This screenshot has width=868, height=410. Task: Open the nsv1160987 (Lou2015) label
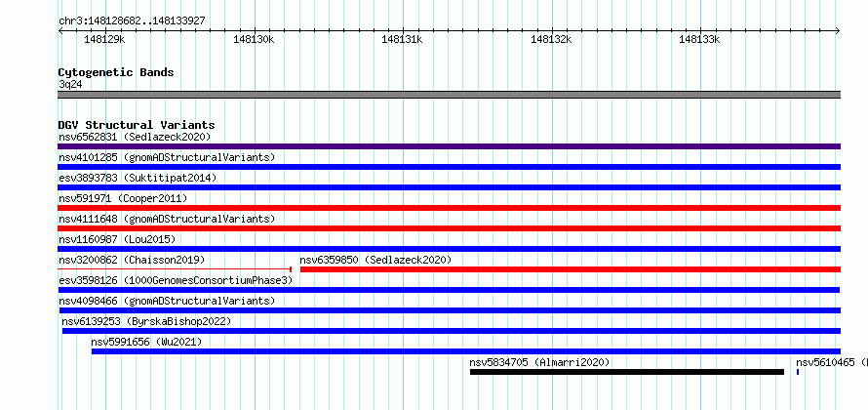click(117, 239)
